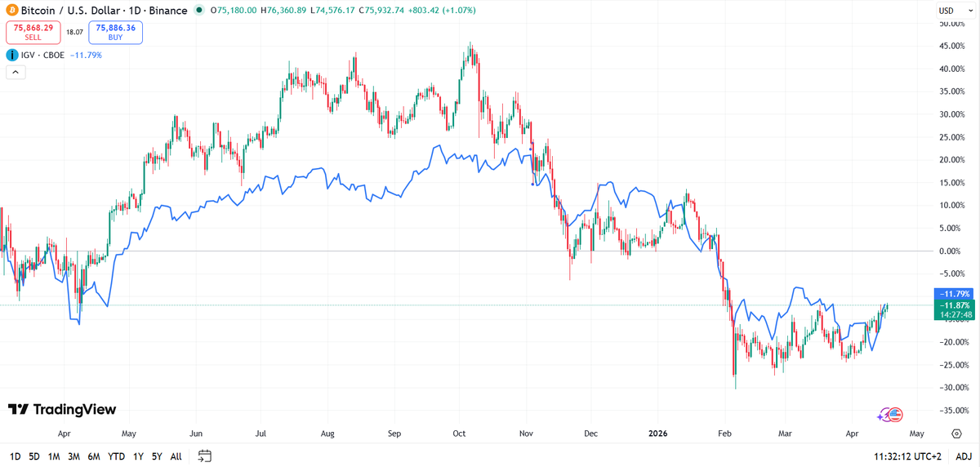Image resolution: width=980 pixels, height=467 pixels.
Task: Click the TradingView logo
Action: pyautogui.click(x=62, y=409)
